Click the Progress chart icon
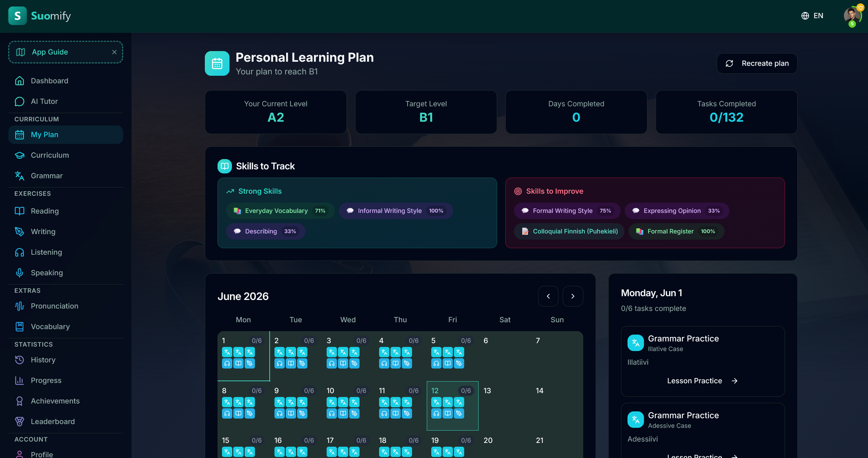This screenshot has height=458, width=868. (20, 381)
